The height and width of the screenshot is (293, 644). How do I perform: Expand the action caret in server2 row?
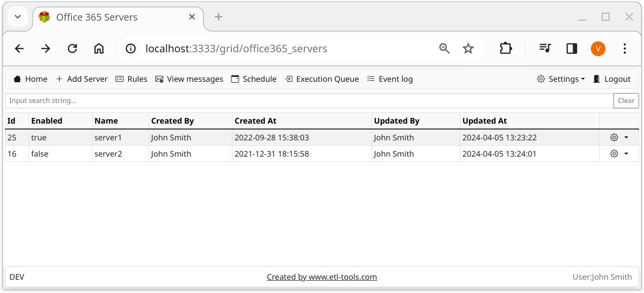626,154
